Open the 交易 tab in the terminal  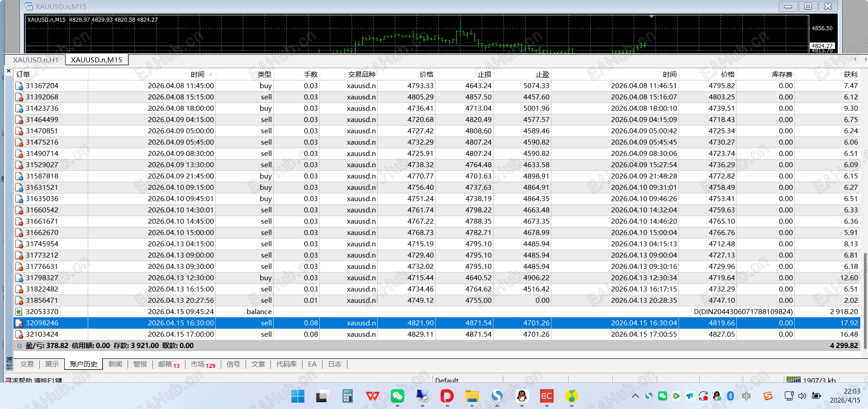[x=27, y=364]
